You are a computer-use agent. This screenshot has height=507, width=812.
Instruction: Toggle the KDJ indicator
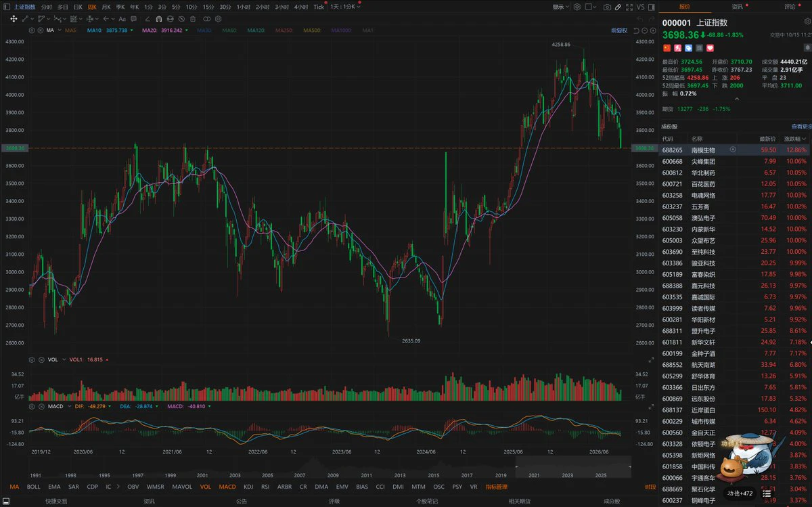[x=248, y=487]
